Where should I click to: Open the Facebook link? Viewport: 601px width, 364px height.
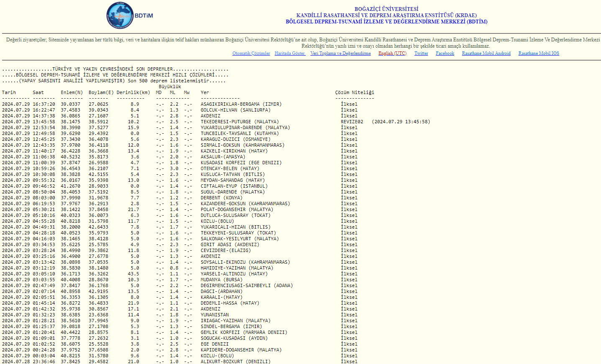pyautogui.click(x=445, y=53)
